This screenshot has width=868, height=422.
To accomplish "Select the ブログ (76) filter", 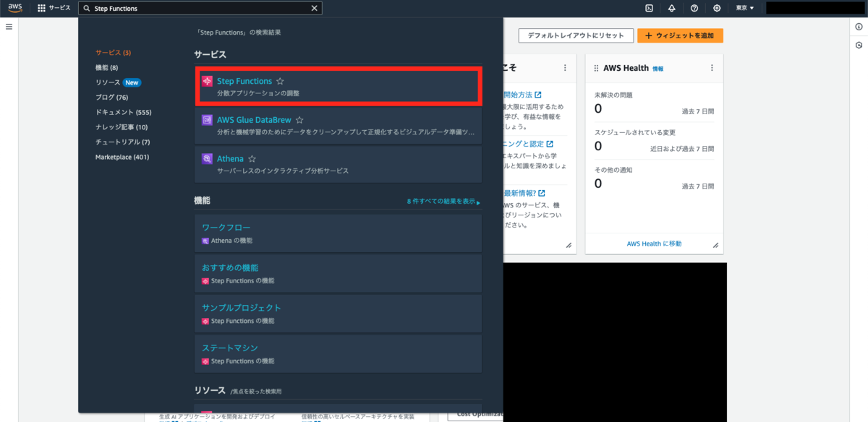I will [111, 98].
